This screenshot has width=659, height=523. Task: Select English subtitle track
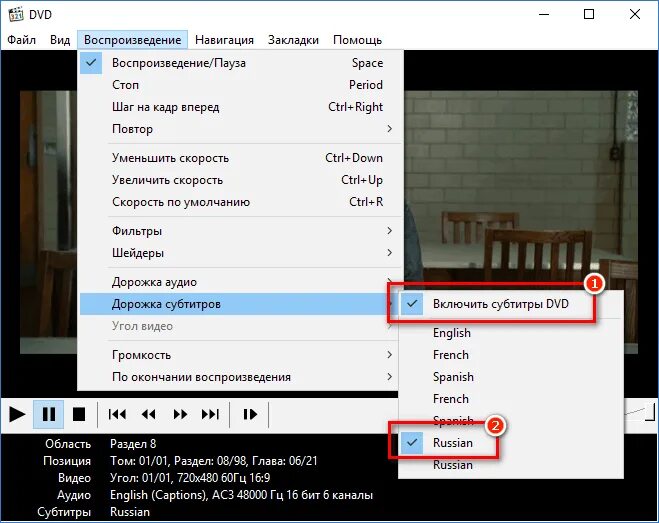tap(510, 333)
